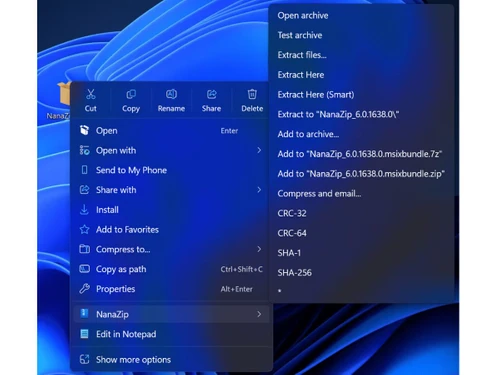500x375 pixels.
Task: Open Properties from the context menu
Action: click(171, 289)
